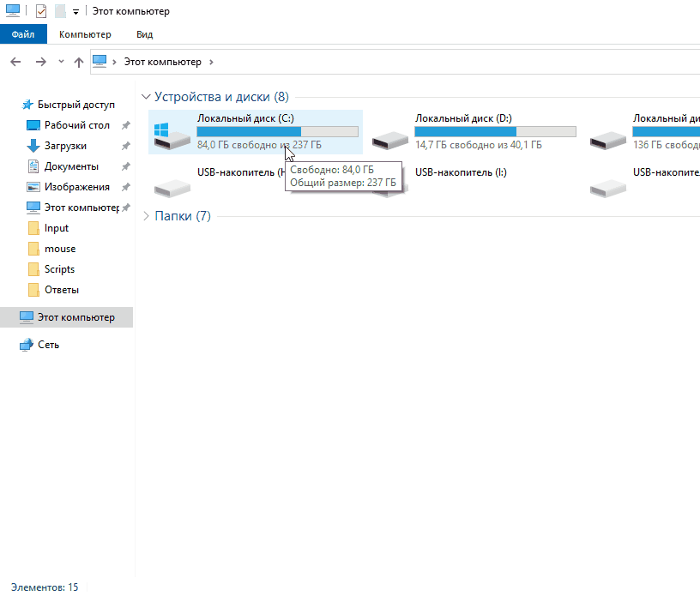This screenshot has height=596, width=700.
Task: Switch to the Компьютер ribbon tab
Action: [85, 34]
